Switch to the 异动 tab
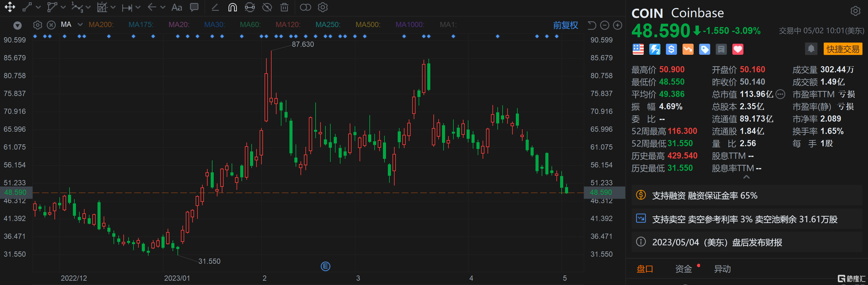The width and height of the screenshot is (868, 285). click(723, 269)
